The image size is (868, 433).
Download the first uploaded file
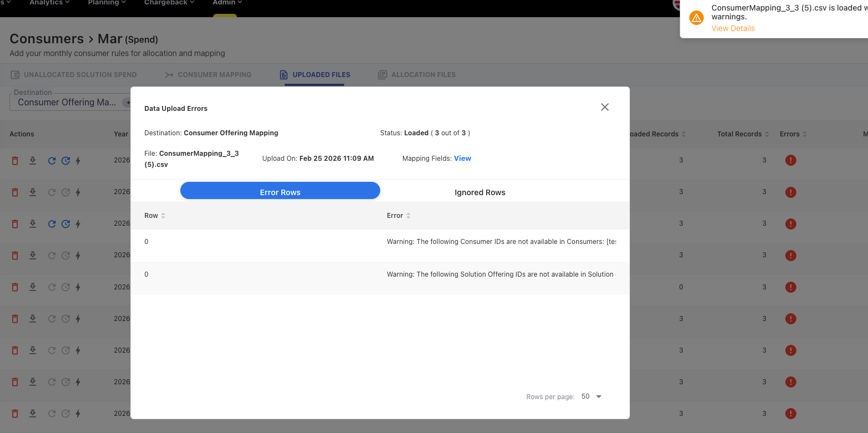pos(33,161)
